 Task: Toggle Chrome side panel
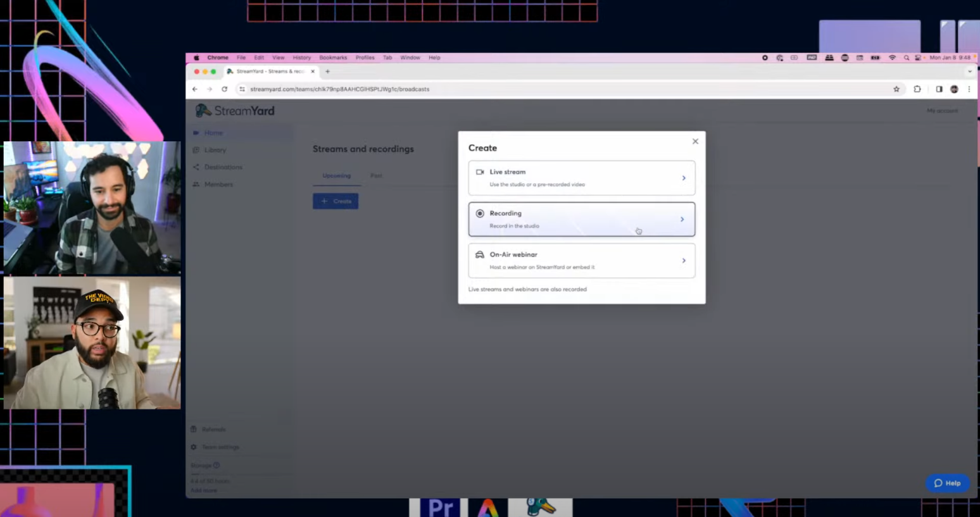(x=939, y=89)
